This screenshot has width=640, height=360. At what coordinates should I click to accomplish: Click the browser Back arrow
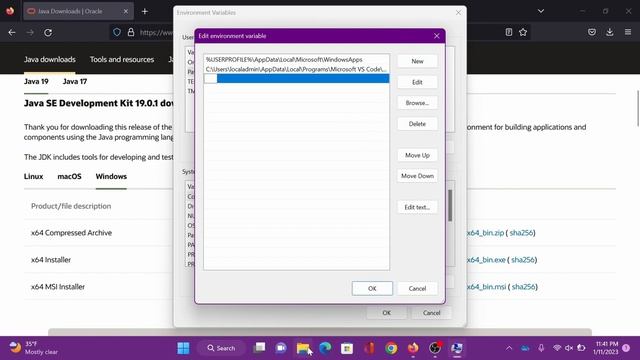[12, 32]
